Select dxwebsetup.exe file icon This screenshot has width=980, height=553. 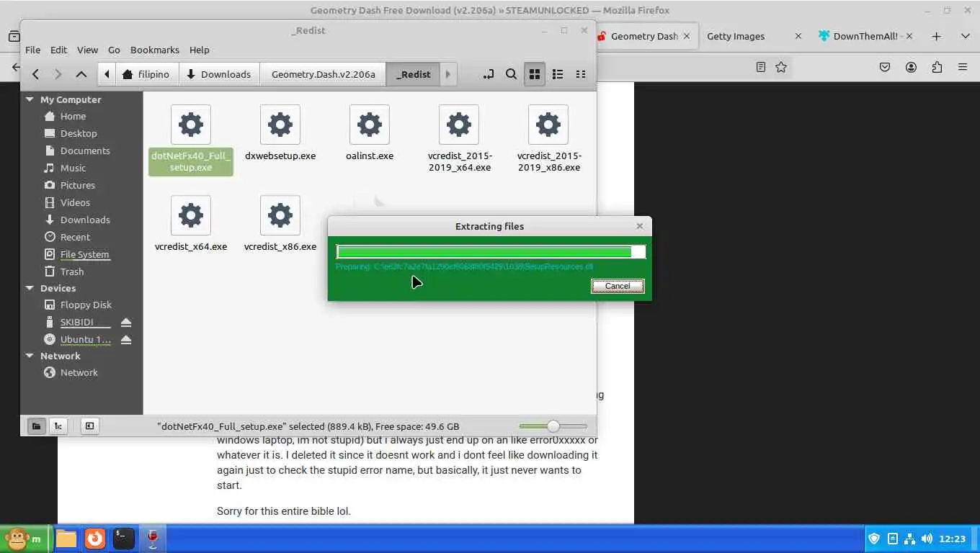pyautogui.click(x=280, y=125)
